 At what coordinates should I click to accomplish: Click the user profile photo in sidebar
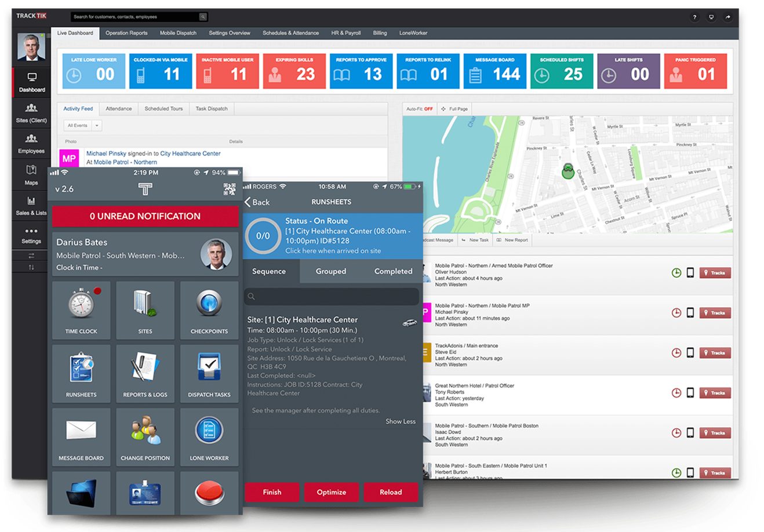click(31, 47)
